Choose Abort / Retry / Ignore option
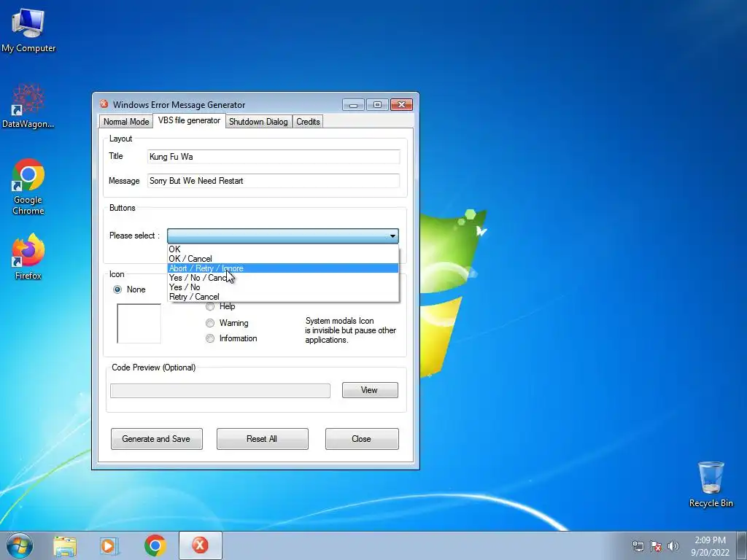This screenshot has width=747, height=560. (x=283, y=268)
